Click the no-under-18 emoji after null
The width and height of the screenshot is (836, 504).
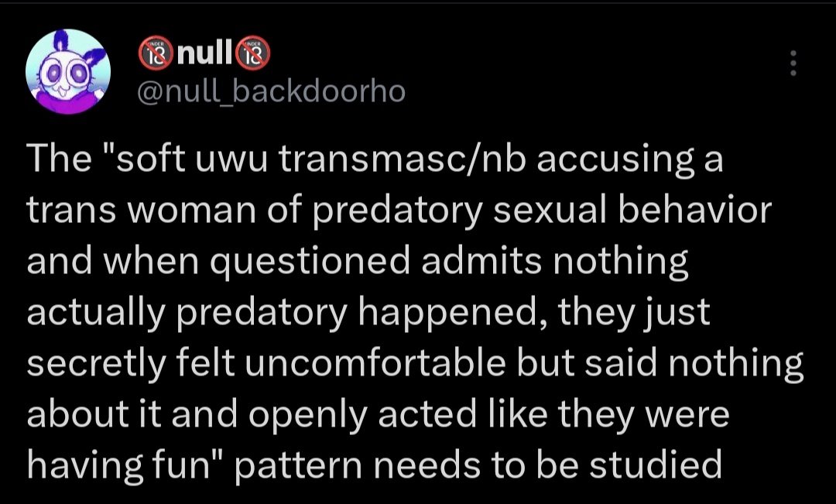pos(252,53)
